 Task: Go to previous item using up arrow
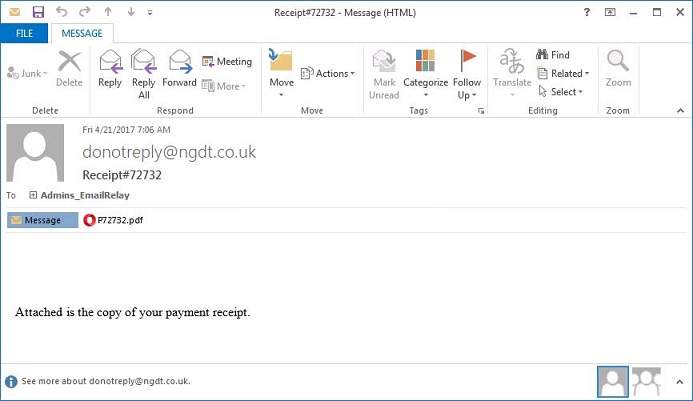click(108, 12)
